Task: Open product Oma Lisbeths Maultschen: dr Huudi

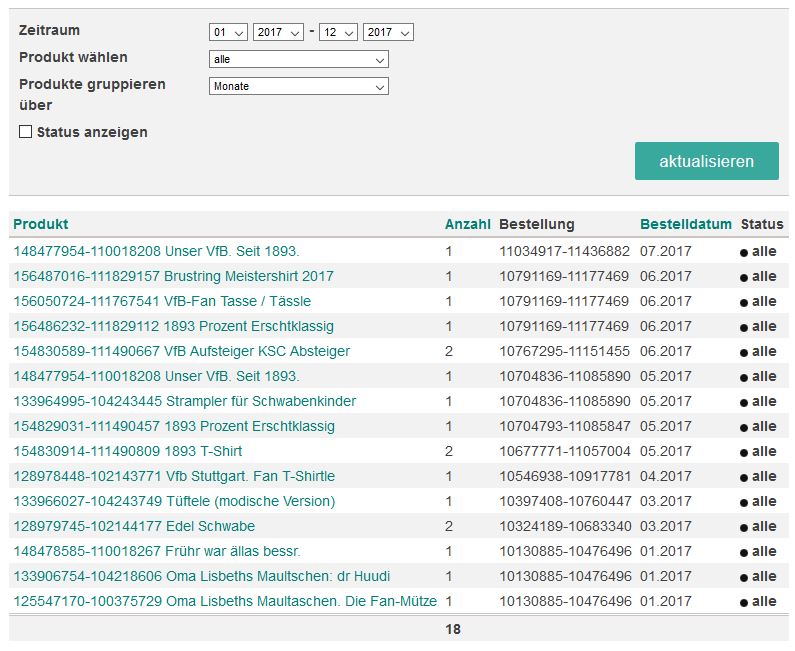Action: (x=202, y=576)
